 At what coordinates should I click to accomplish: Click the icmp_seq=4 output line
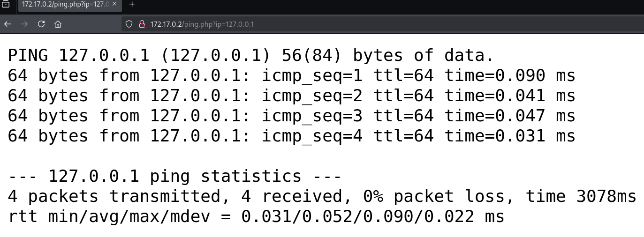coord(291,136)
